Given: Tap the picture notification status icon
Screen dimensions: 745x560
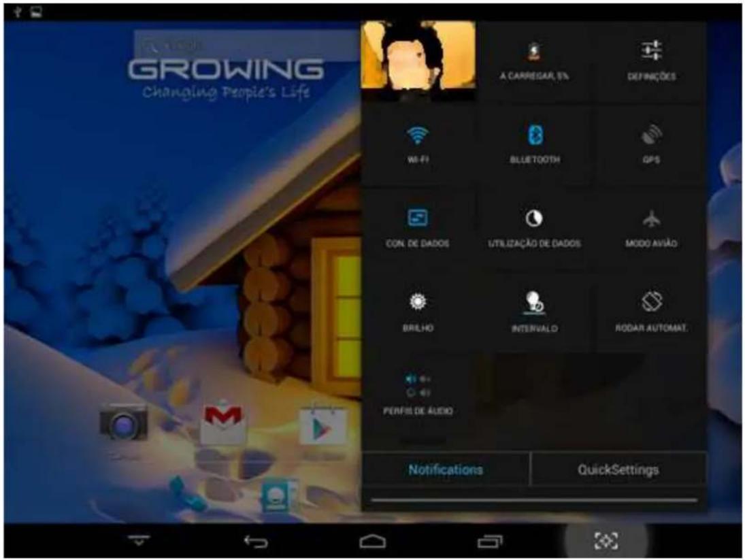Looking at the screenshot, I should click(x=36, y=12).
